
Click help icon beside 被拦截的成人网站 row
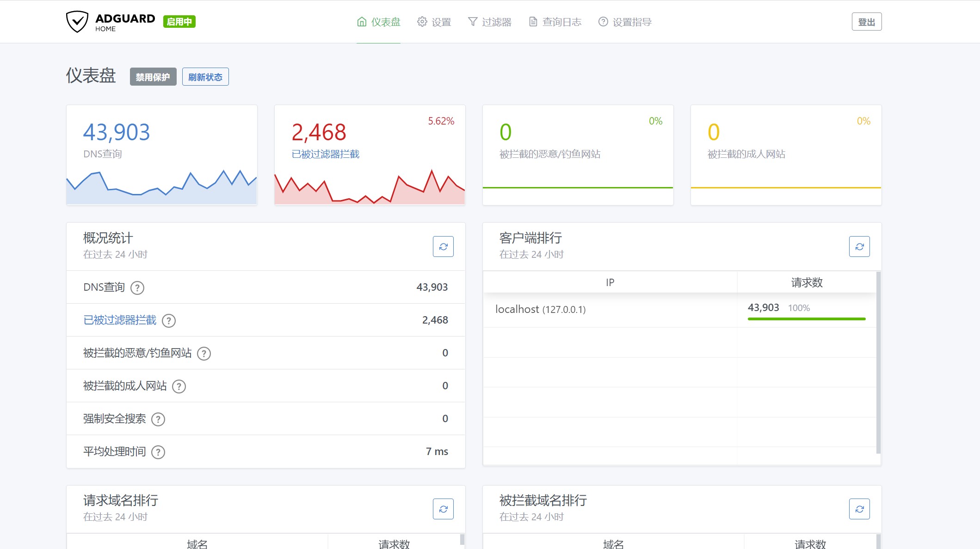pos(179,387)
